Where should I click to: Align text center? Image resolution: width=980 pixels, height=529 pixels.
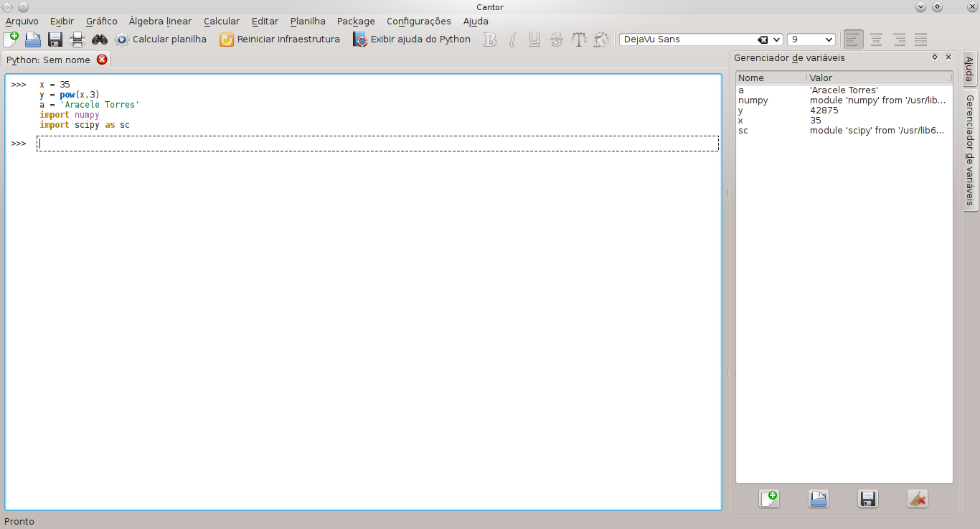pos(876,39)
